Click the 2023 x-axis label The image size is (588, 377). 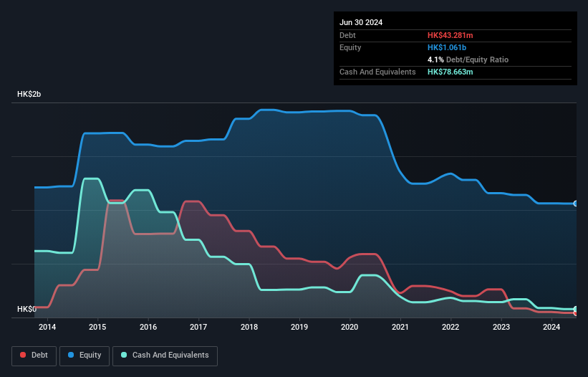(x=501, y=327)
